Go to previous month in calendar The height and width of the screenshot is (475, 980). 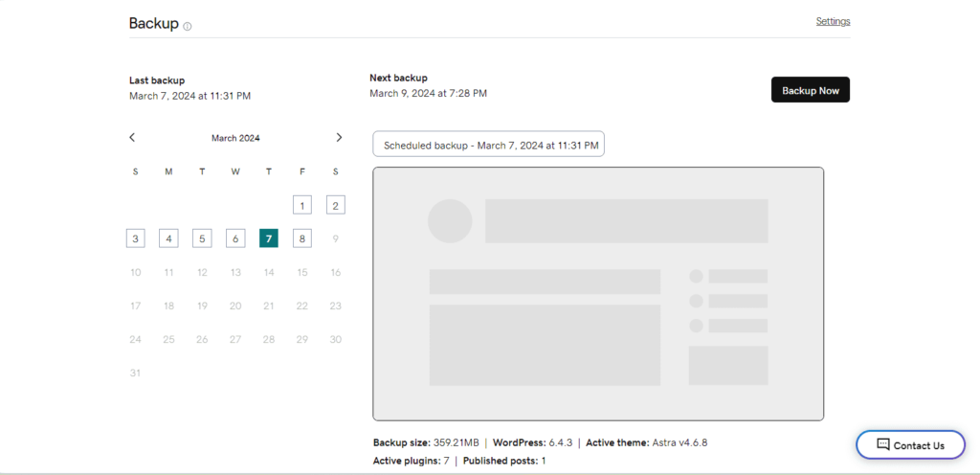click(x=132, y=138)
